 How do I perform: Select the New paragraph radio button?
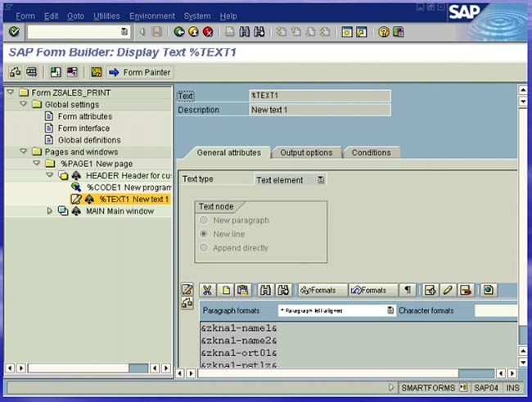point(204,220)
